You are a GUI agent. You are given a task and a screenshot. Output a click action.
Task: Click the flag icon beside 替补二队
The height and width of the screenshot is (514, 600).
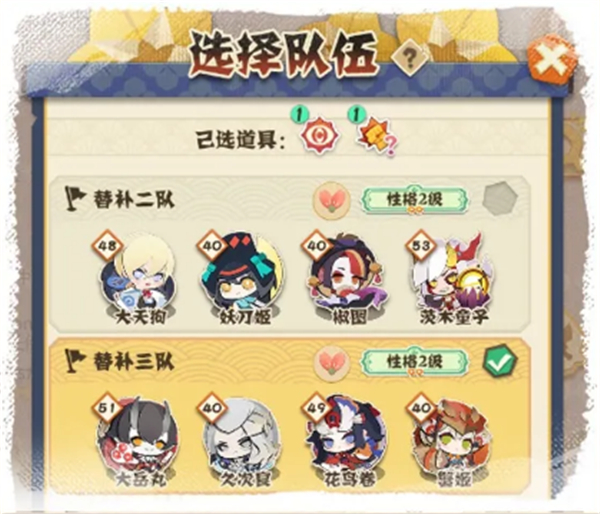tap(75, 199)
